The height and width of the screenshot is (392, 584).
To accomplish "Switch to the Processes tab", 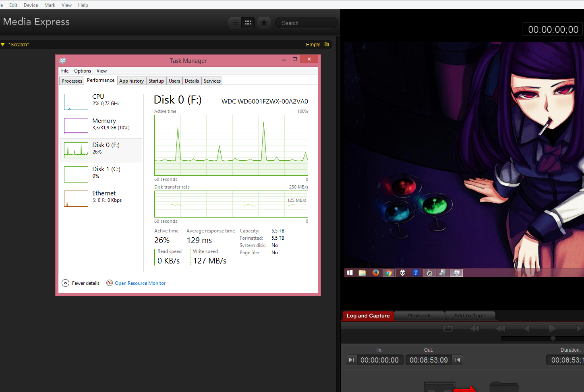I will pos(72,81).
